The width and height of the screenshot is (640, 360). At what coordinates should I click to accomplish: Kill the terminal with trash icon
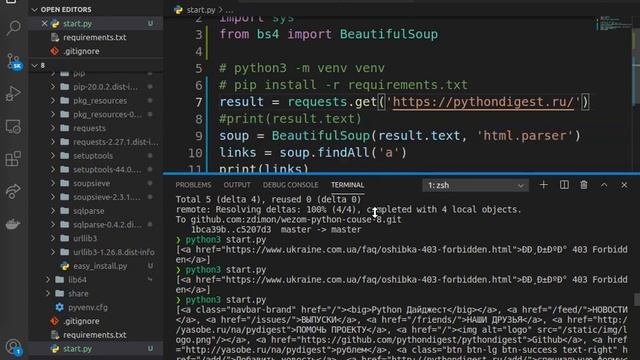(584, 185)
